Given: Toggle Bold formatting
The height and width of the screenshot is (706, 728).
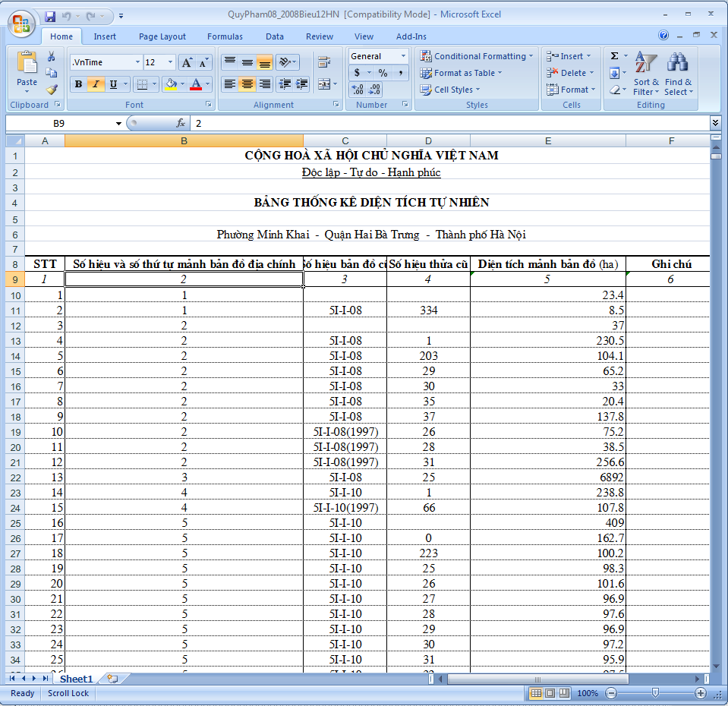Looking at the screenshot, I should pyautogui.click(x=78, y=84).
